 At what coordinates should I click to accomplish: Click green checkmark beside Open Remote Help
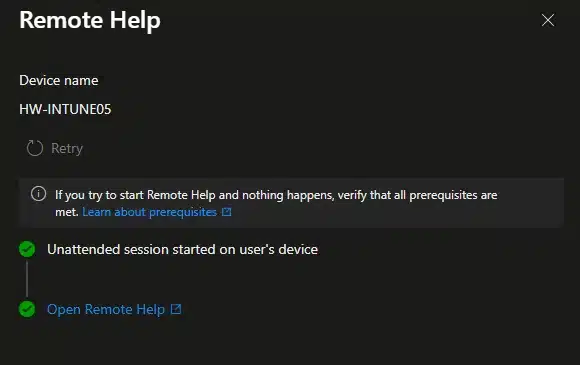pos(27,309)
